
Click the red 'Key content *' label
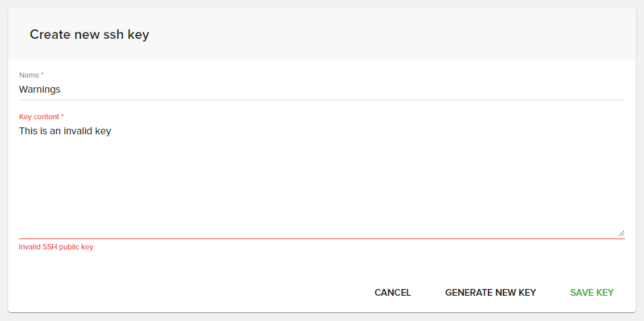(42, 117)
